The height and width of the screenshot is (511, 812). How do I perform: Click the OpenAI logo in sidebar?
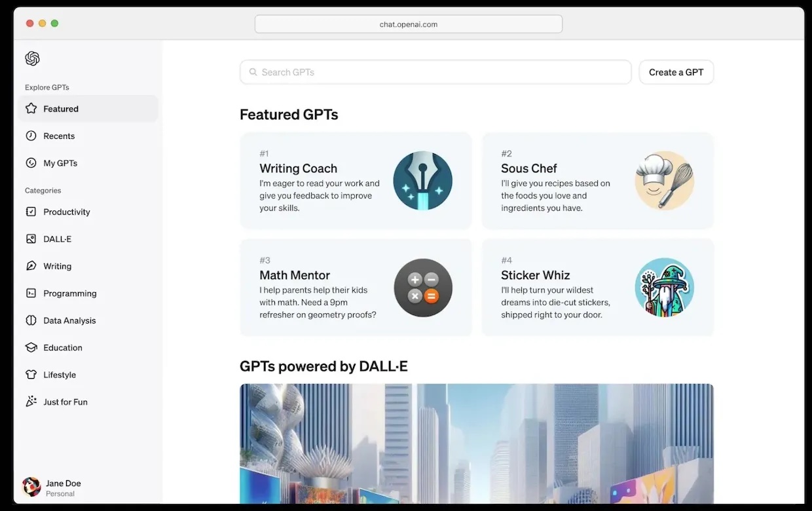pyautogui.click(x=32, y=58)
